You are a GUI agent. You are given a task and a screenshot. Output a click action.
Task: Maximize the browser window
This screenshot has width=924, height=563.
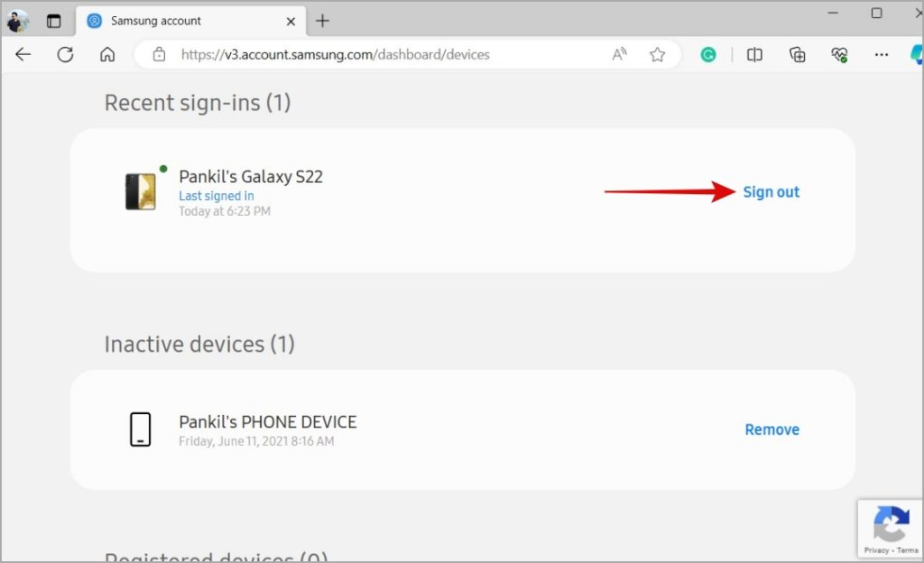point(877,13)
